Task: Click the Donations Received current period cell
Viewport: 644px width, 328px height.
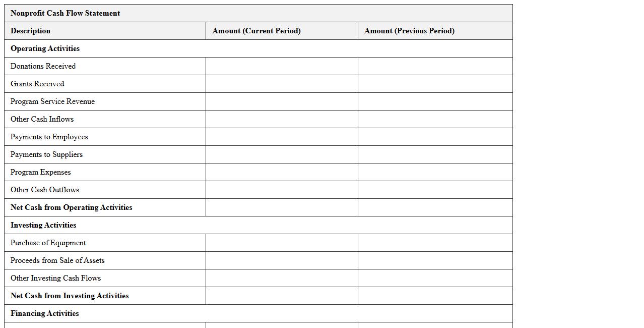Action: pos(282,66)
